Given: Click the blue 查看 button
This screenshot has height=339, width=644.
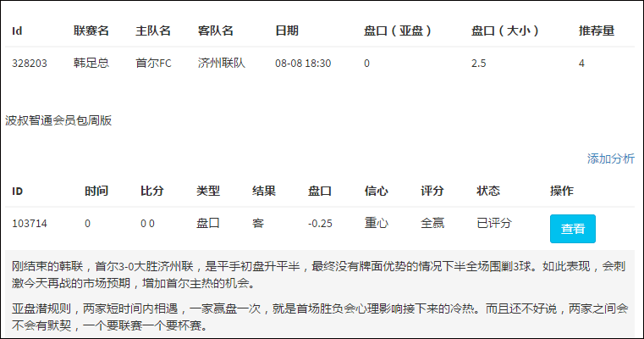Looking at the screenshot, I should click(x=573, y=229).
